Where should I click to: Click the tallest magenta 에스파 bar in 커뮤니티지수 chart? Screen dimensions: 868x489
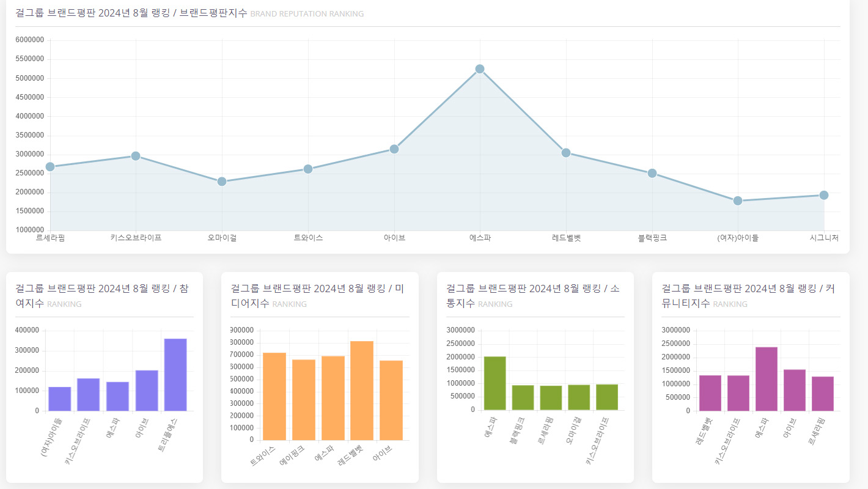coord(767,379)
